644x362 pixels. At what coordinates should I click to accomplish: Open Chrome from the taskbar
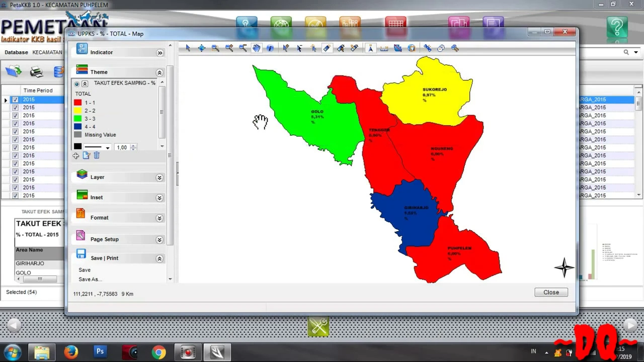158,352
